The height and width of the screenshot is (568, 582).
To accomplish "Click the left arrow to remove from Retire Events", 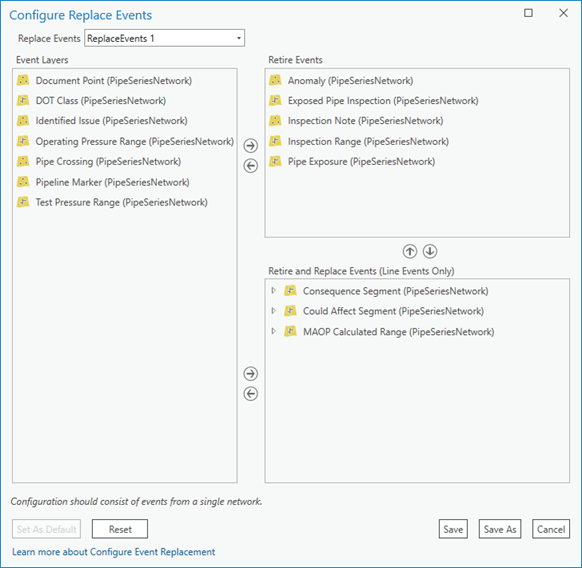I will (x=251, y=166).
